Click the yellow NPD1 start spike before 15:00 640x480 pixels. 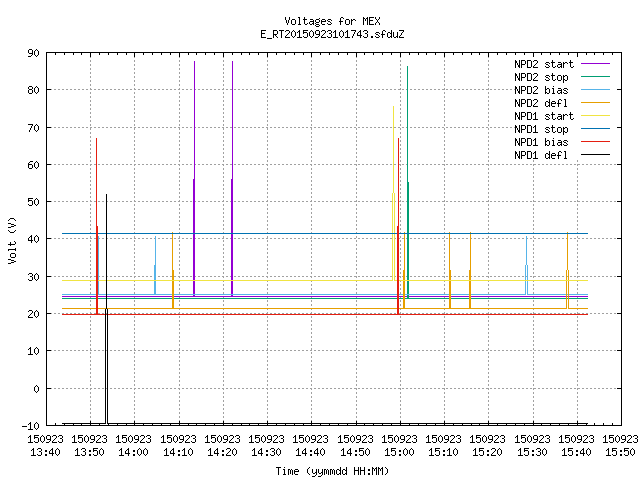click(x=393, y=193)
